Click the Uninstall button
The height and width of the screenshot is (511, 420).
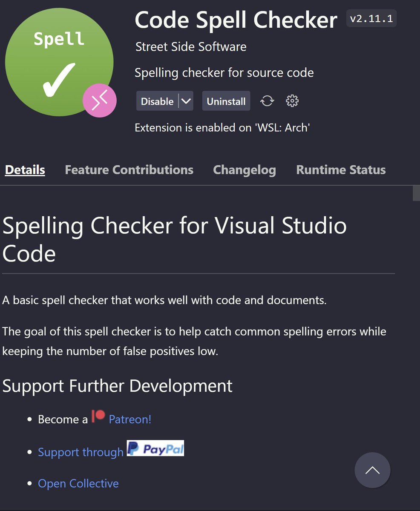pos(226,101)
